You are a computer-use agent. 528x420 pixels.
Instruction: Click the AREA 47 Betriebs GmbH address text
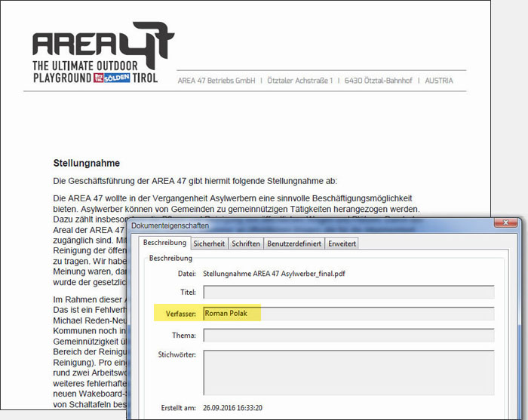pos(216,81)
